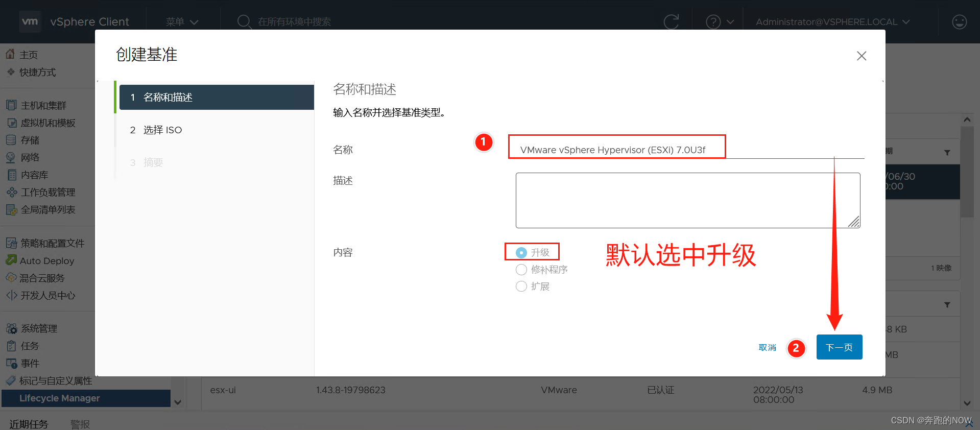Viewport: 980px width, 430px height.
Task: Click the smiley feedback icon
Action: 959,22
